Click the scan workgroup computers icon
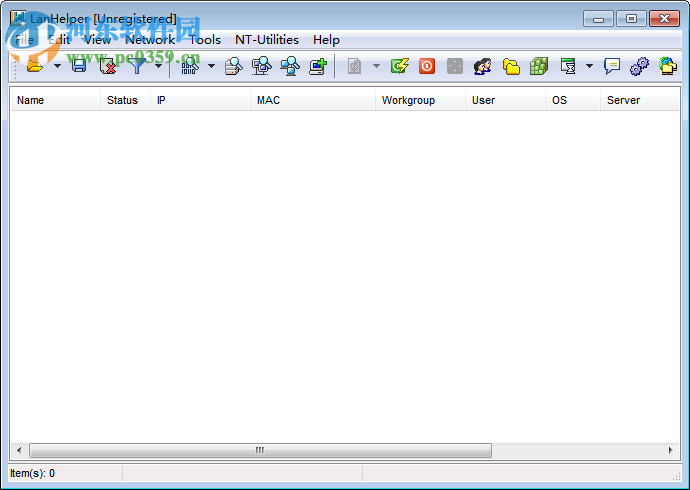 262,66
